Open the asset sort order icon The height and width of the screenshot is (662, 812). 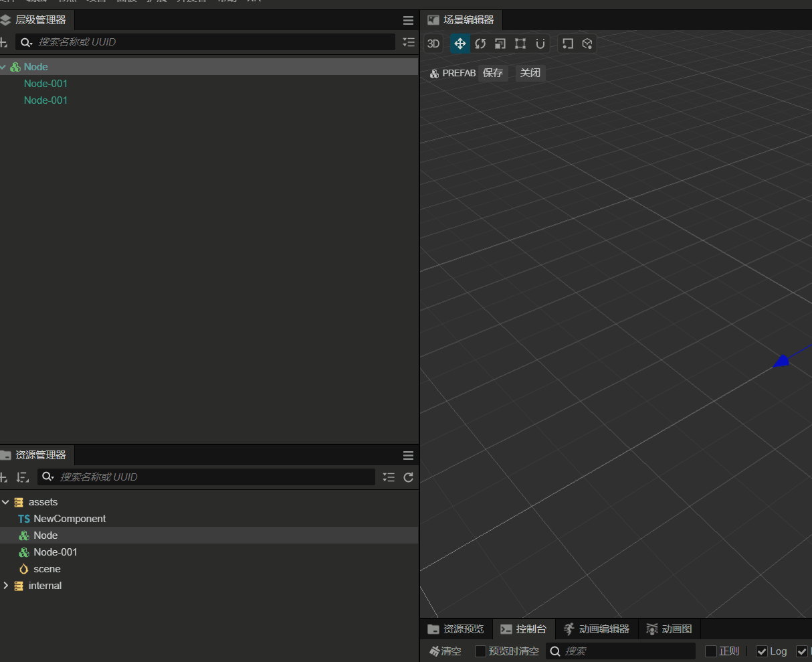tap(23, 477)
